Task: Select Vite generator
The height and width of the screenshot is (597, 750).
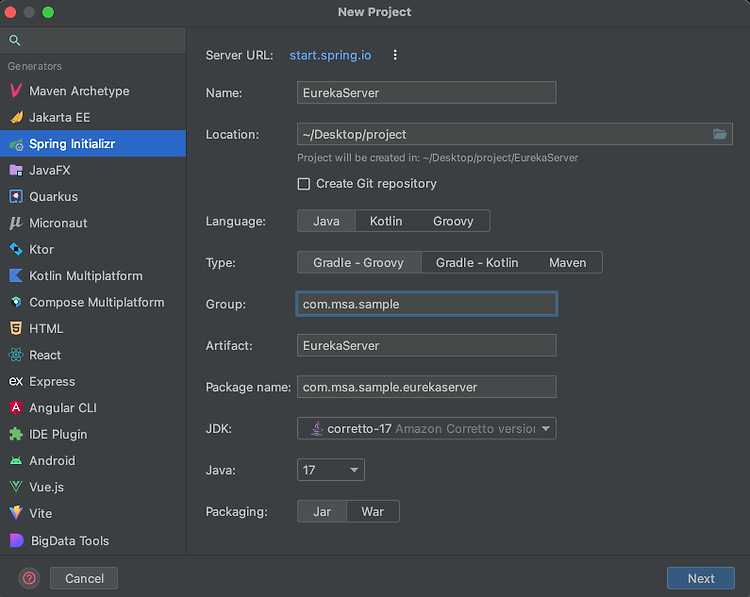Action: tap(93, 513)
